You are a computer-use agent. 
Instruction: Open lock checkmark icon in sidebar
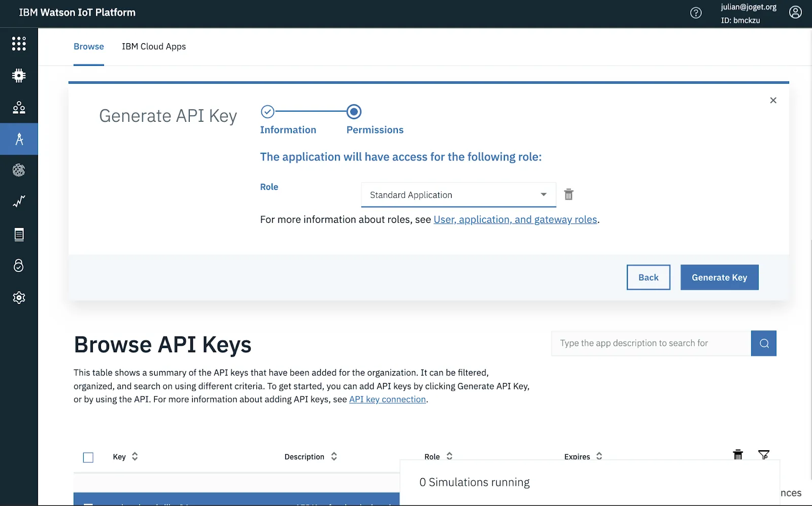tap(19, 265)
